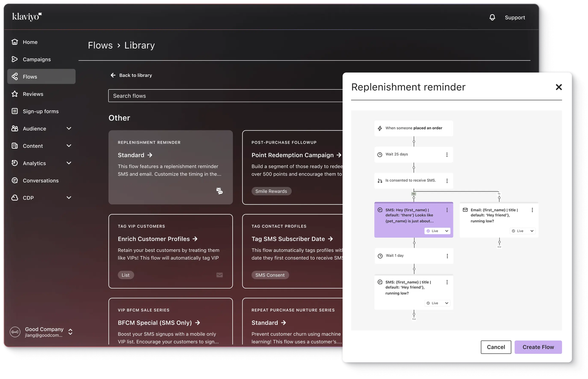This screenshot has width=588, height=379.
Task: Open Point Redemption Campaign flow
Action: 297,155
